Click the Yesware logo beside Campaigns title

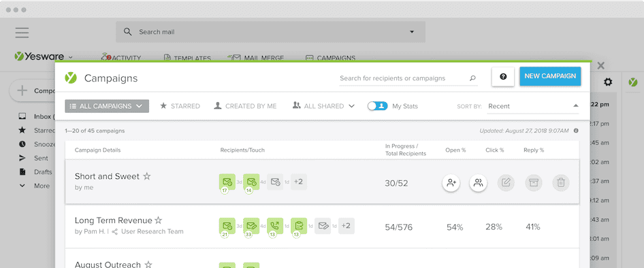[71, 78]
